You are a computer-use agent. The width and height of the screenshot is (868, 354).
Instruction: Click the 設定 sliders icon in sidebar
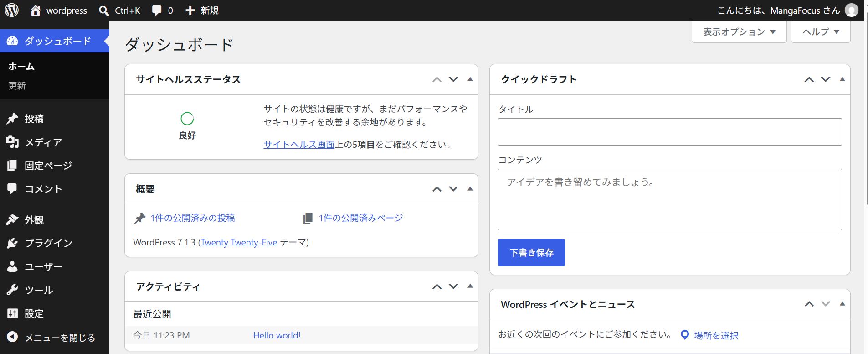pos(12,313)
